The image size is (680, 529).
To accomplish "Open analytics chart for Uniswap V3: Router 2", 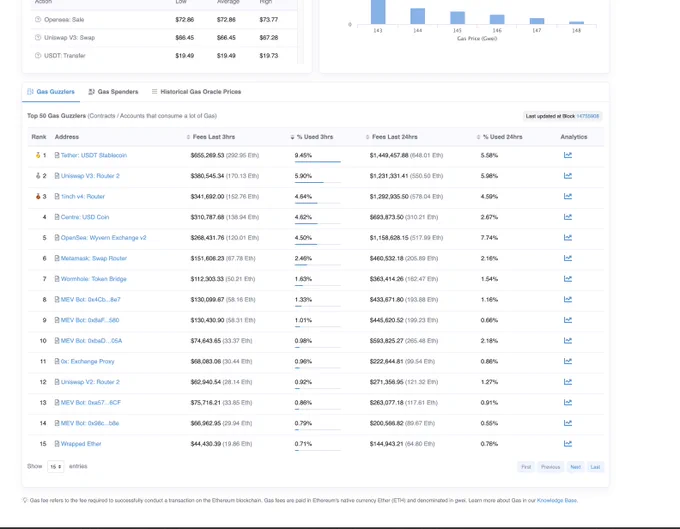I will [x=568, y=176].
